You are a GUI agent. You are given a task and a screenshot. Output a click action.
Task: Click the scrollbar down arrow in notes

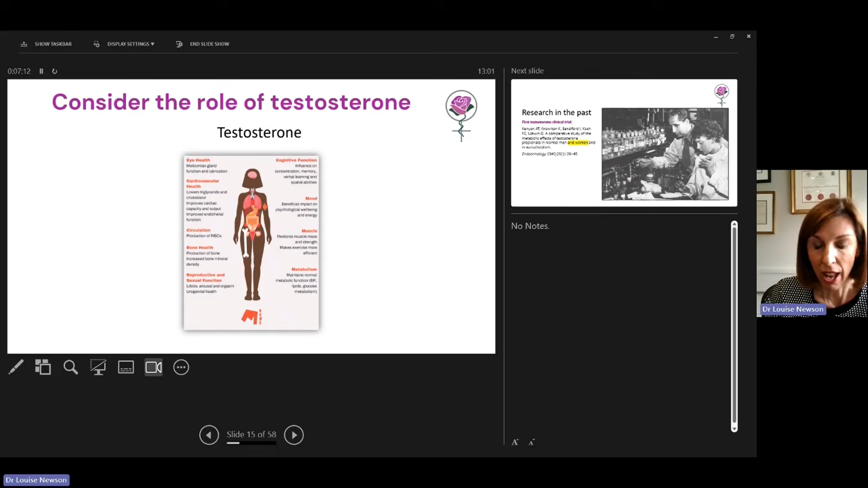pos(734,429)
